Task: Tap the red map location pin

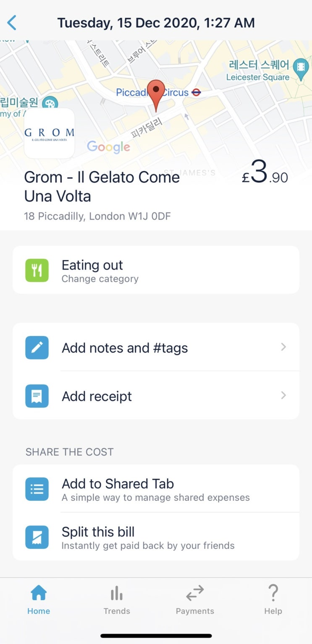Action: [157, 94]
